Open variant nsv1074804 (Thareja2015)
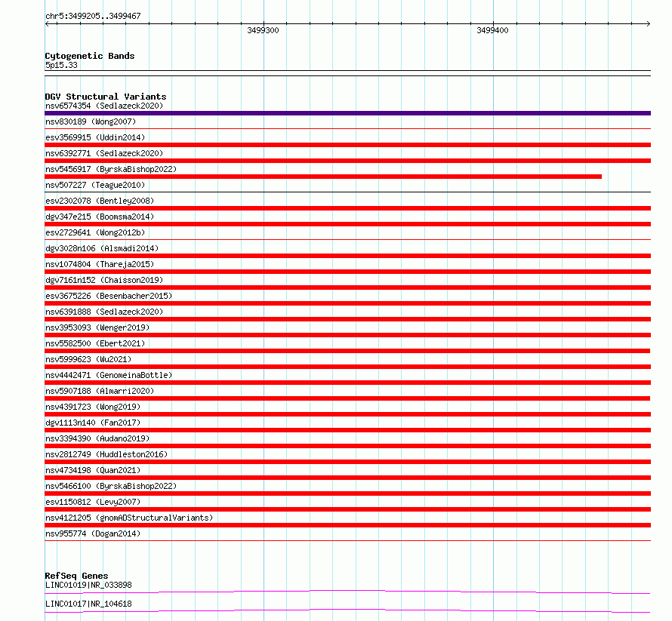 click(x=100, y=264)
